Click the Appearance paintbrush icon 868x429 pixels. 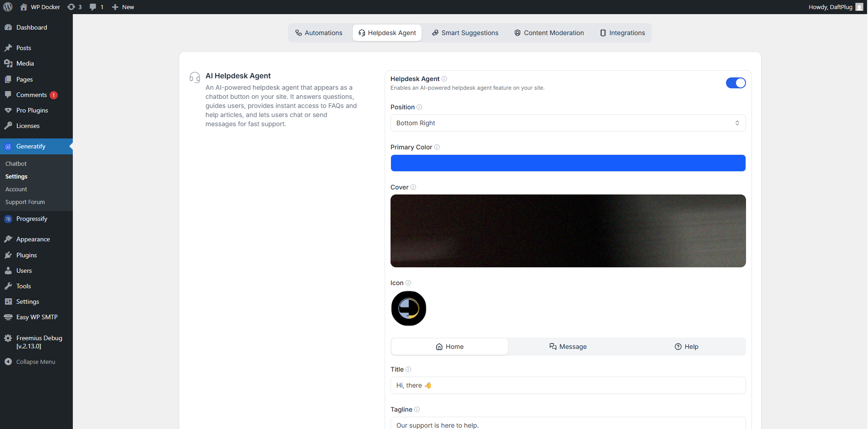tap(8, 239)
